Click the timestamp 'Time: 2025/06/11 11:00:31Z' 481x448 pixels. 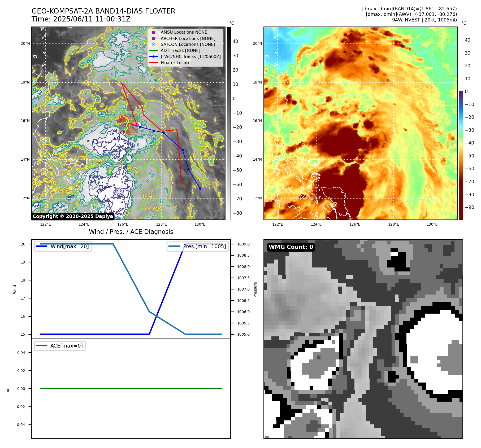point(81,19)
